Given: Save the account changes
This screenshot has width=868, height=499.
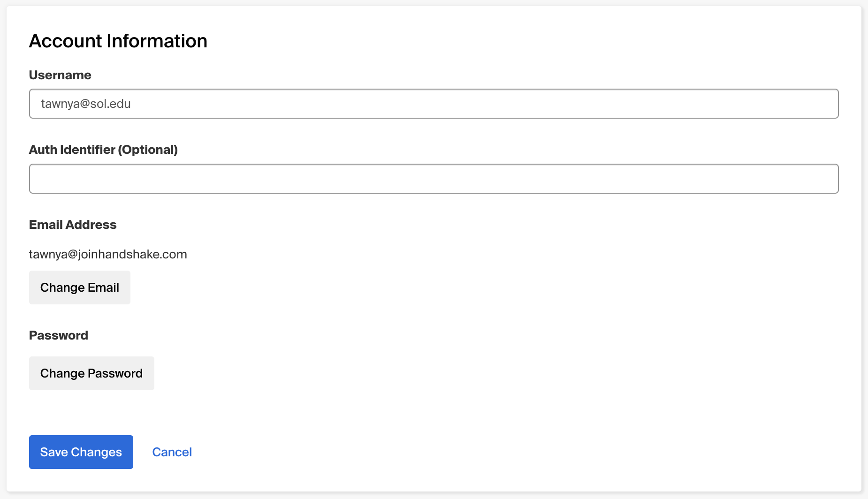Looking at the screenshot, I should pyautogui.click(x=81, y=452).
